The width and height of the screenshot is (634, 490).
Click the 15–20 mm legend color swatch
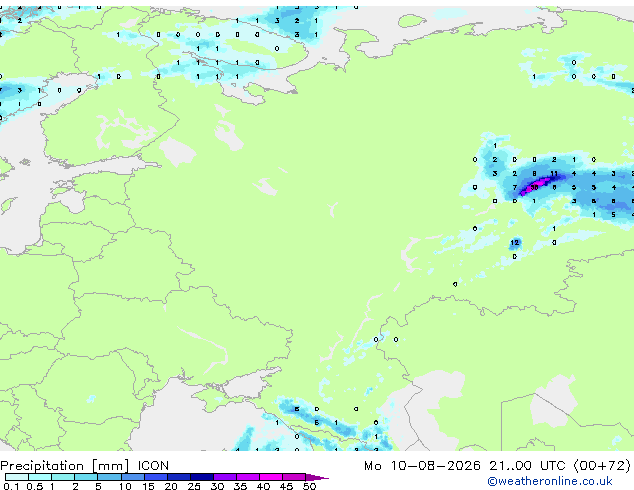pyautogui.click(x=155, y=477)
